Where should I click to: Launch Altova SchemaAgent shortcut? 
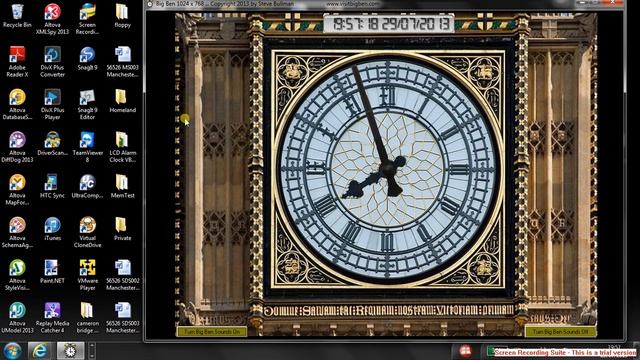tap(17, 233)
